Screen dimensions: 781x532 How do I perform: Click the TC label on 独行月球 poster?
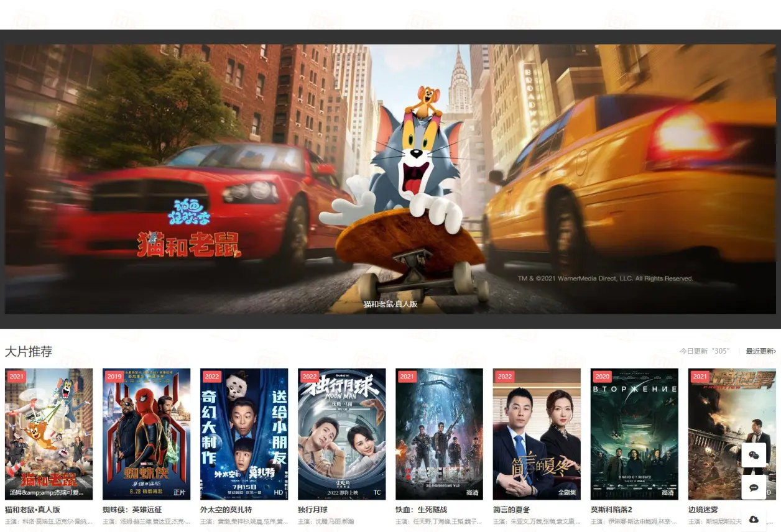pos(377,492)
